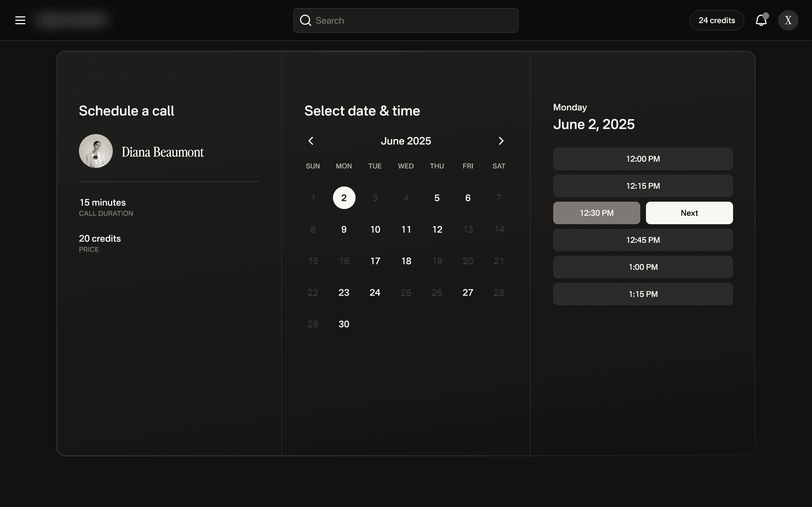Type in the Search field

click(413, 21)
